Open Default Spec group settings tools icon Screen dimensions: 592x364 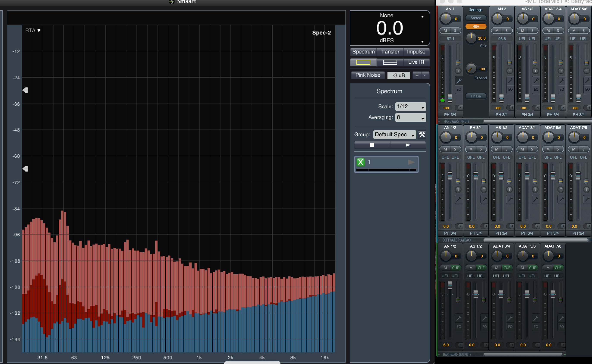(422, 134)
